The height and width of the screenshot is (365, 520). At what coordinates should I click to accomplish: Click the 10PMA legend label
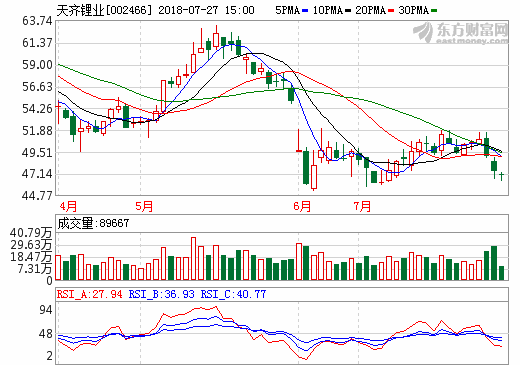[328, 10]
